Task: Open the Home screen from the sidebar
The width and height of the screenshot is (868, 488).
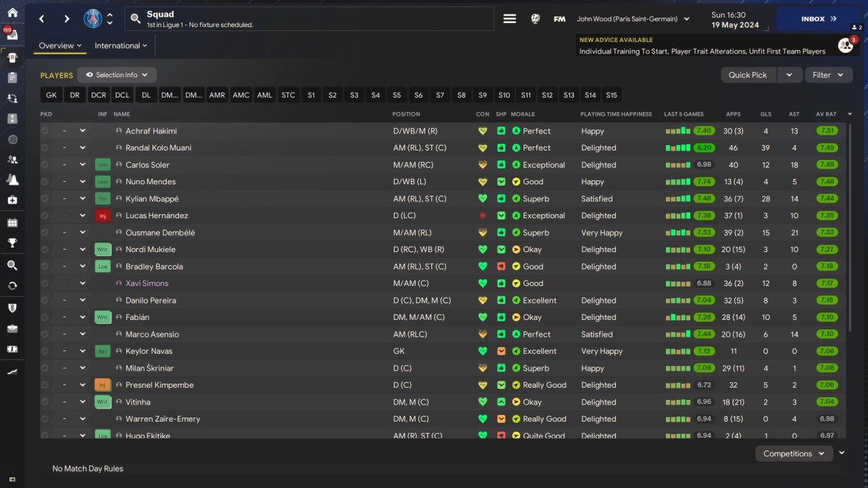Action: pos(12,13)
